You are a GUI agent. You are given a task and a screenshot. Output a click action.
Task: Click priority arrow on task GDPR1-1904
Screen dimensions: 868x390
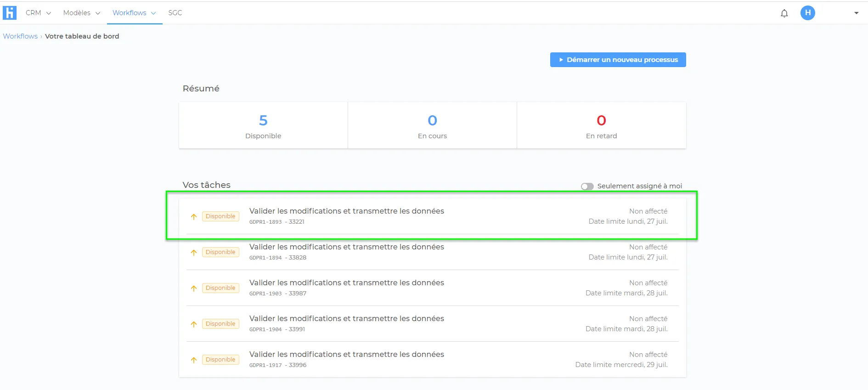tap(194, 324)
